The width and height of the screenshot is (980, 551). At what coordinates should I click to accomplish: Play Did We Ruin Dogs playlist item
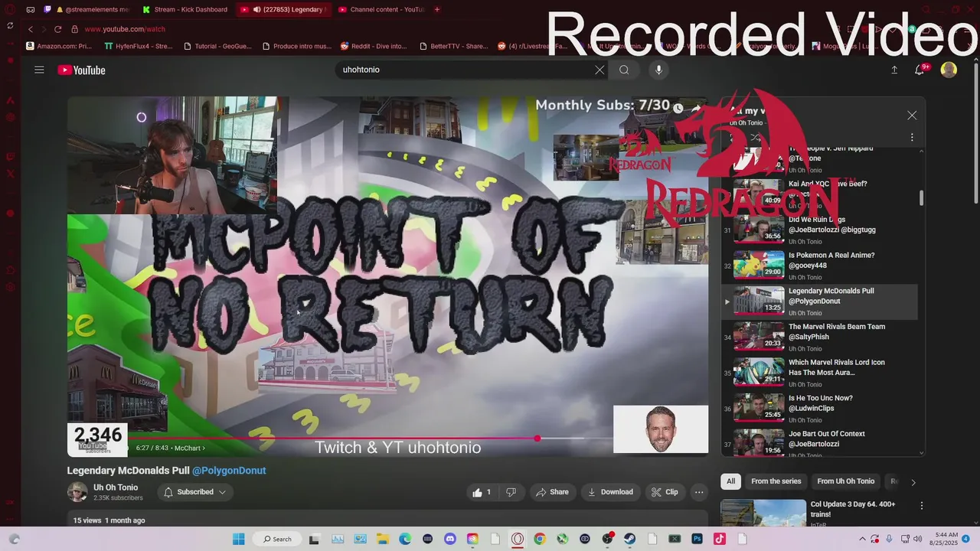click(x=819, y=230)
